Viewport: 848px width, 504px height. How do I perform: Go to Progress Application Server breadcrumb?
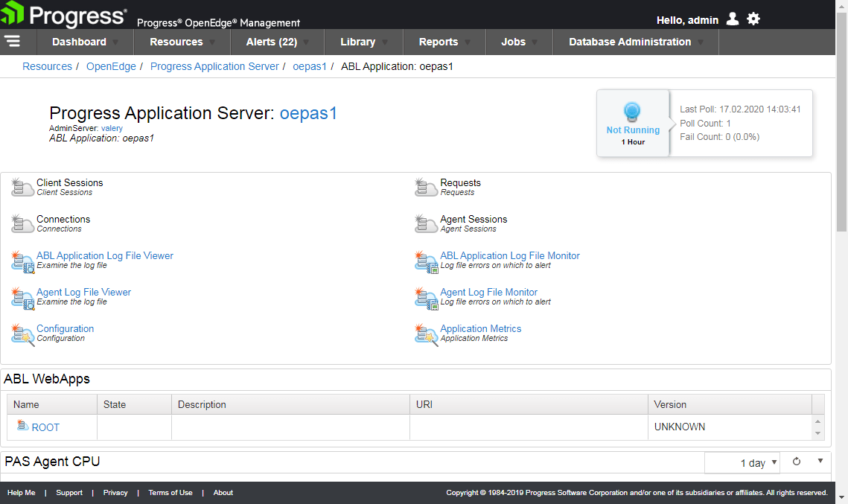(x=214, y=66)
